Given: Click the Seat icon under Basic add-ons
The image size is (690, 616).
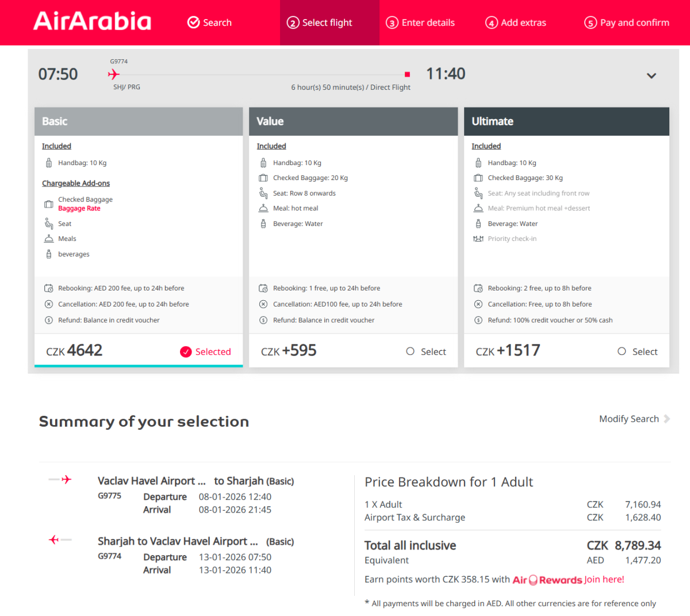Looking at the screenshot, I should 49,224.
